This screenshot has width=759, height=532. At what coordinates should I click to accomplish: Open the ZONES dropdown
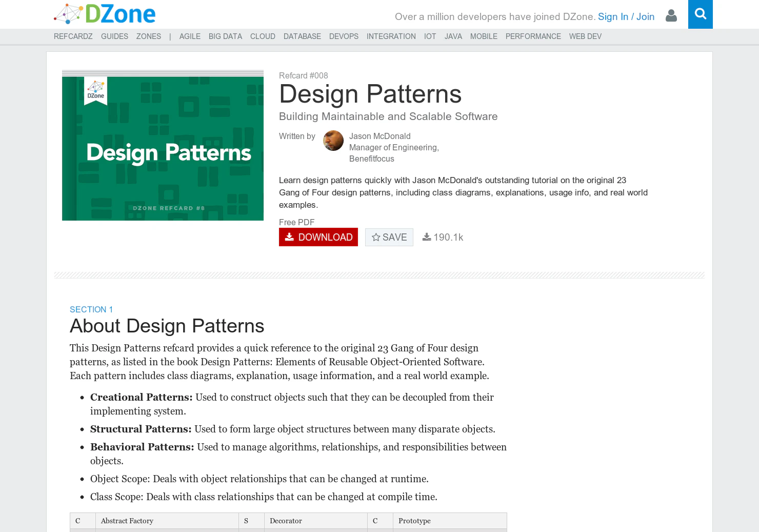click(148, 36)
